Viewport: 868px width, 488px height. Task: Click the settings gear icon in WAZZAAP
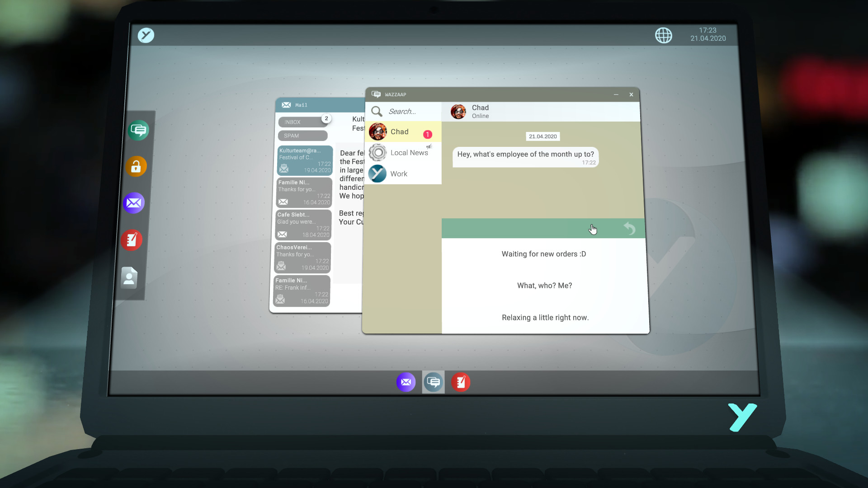(x=377, y=153)
